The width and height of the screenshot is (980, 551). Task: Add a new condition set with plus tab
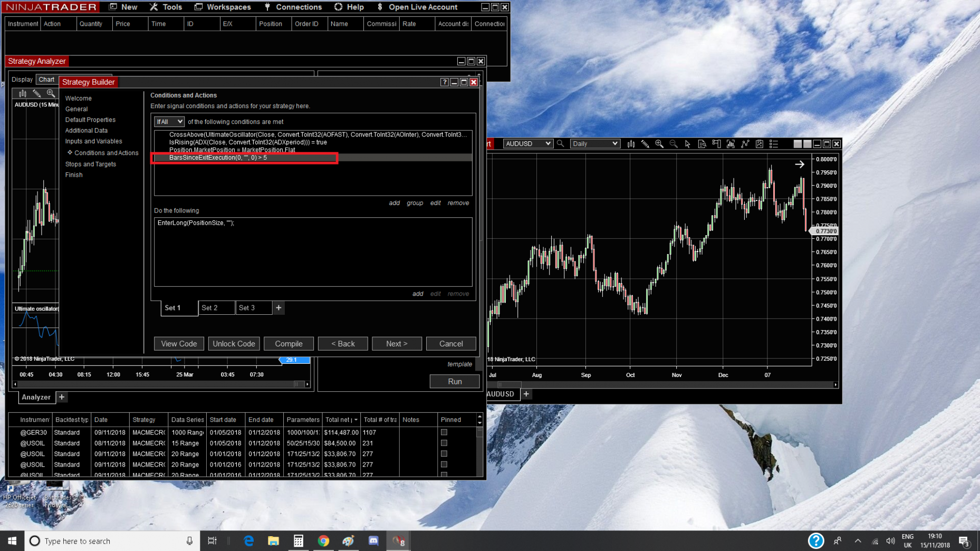(278, 308)
